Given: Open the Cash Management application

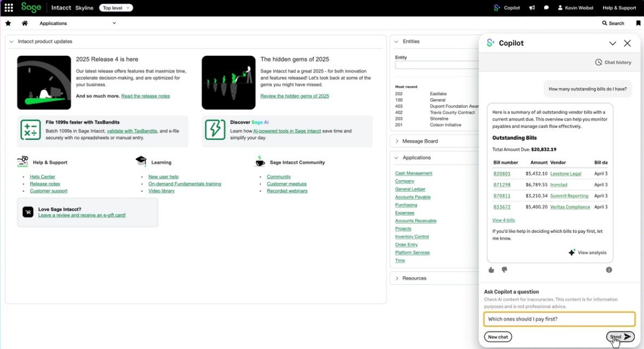Looking at the screenshot, I should (x=413, y=174).
